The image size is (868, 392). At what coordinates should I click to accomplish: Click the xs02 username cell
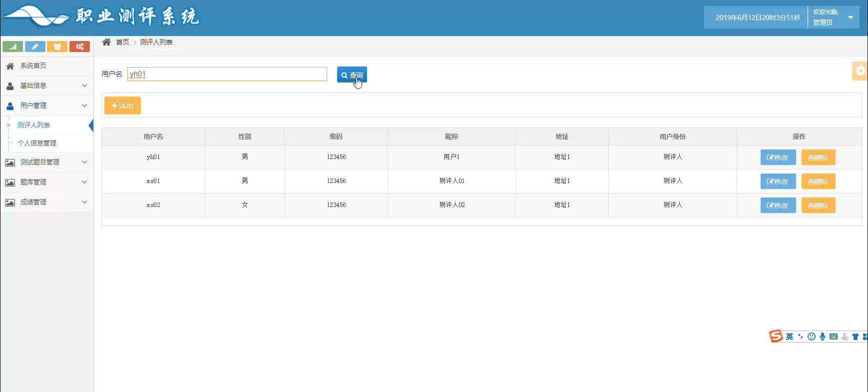153,205
